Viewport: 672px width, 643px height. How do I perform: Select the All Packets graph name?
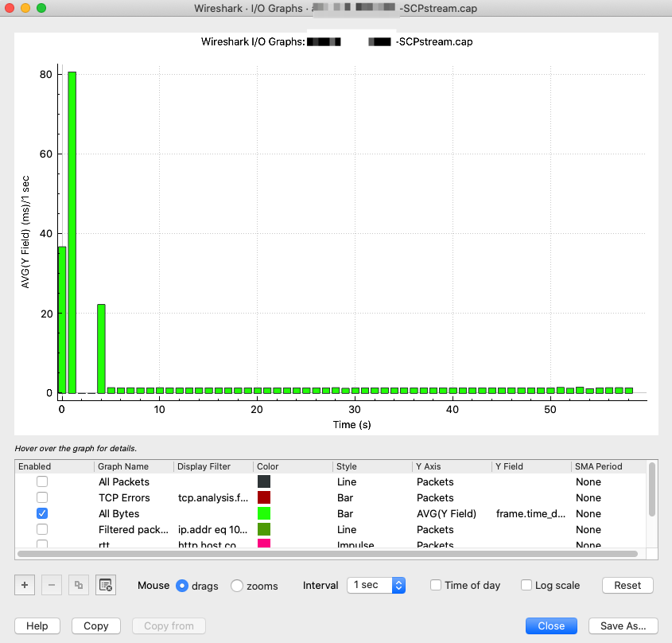pyautogui.click(x=124, y=481)
